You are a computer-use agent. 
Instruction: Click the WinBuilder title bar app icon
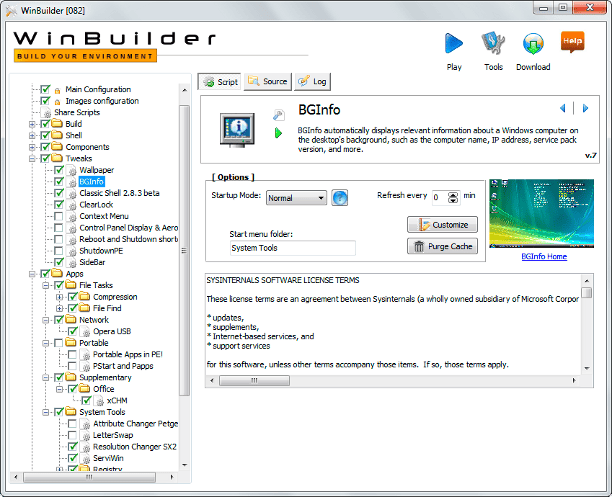click(x=11, y=10)
